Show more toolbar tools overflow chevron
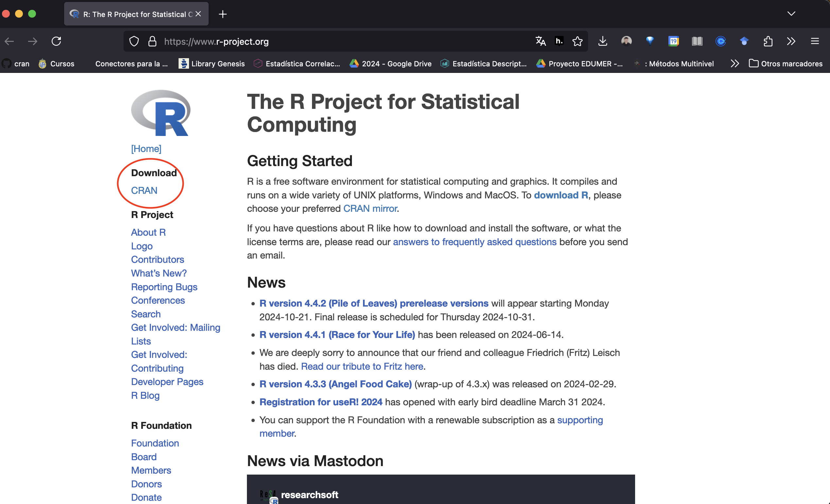 [x=791, y=42]
